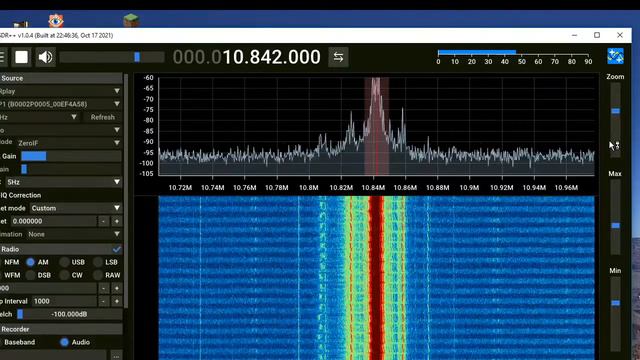Decrease bandwidth with minus button
The height and width of the screenshot is (360, 640).
pyautogui.click(x=104, y=288)
